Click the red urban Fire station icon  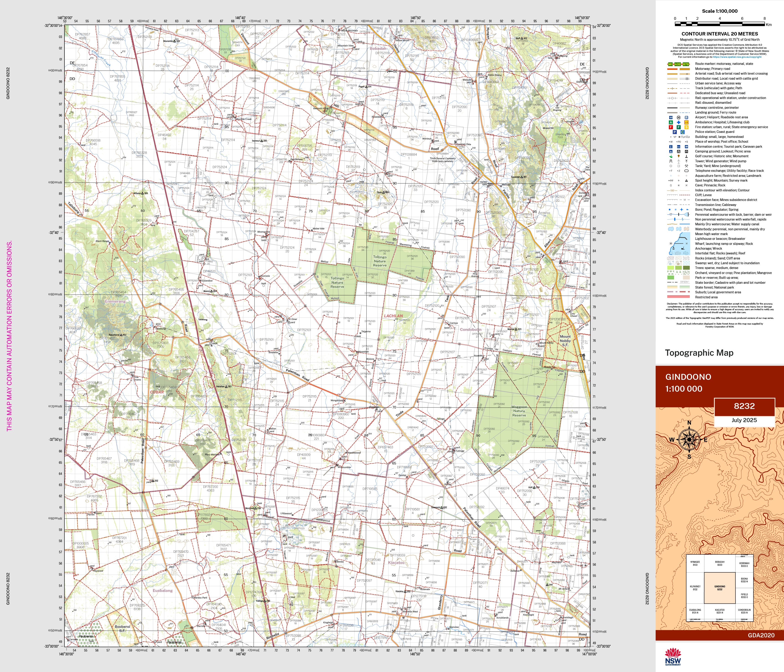[671, 127]
